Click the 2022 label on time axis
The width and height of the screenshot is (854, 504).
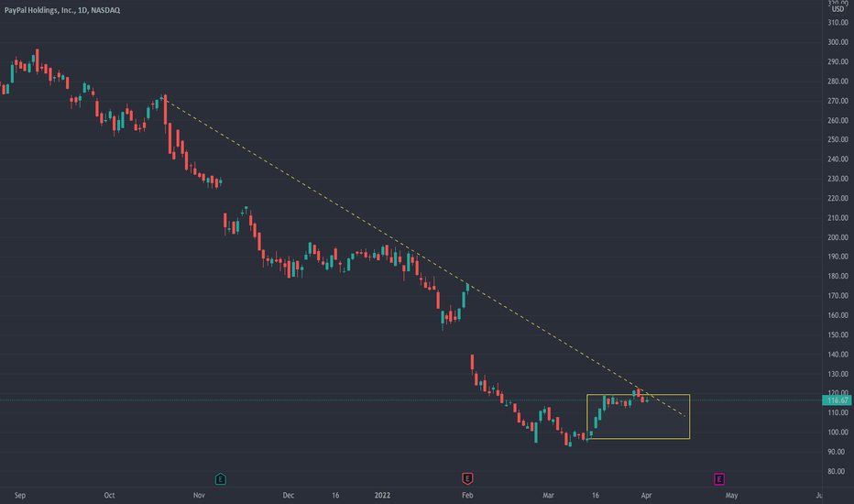click(382, 495)
